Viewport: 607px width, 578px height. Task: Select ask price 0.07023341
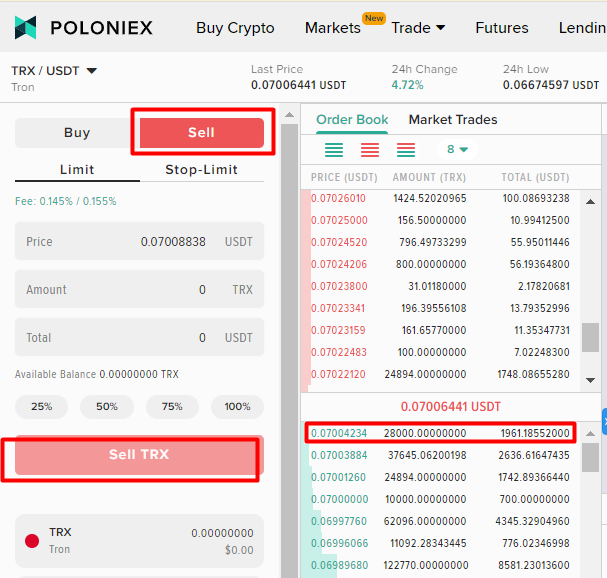pyautogui.click(x=338, y=309)
